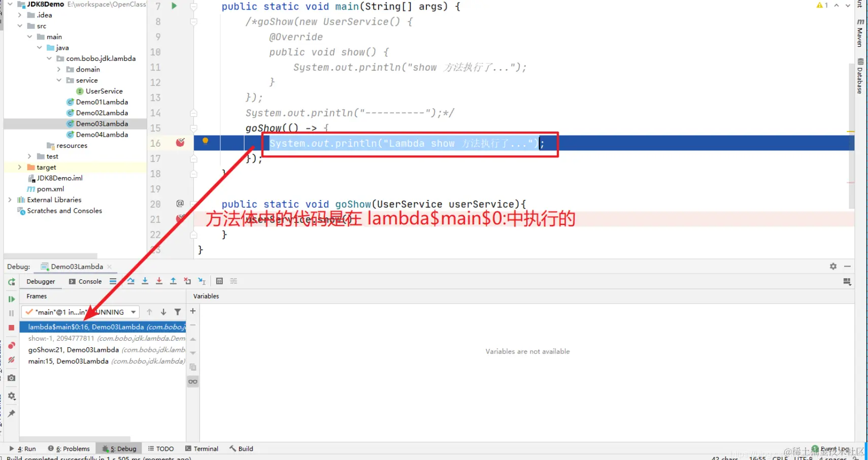Expand the domain package
Image resolution: width=868 pixels, height=460 pixels.
[59, 70]
